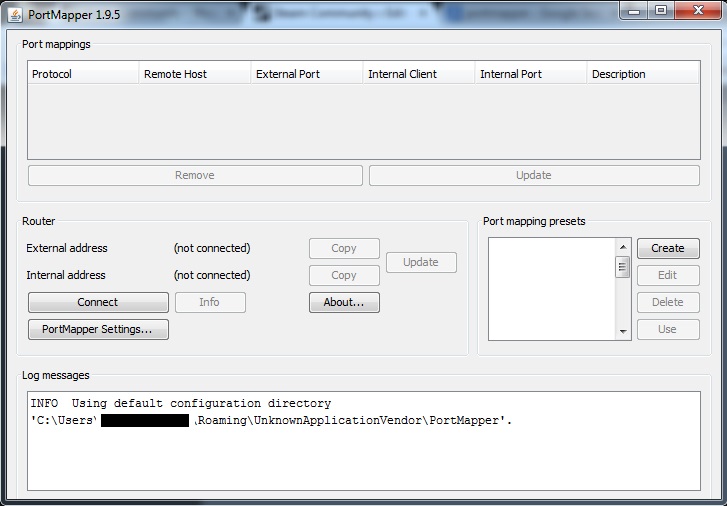
Task: Click the Delete preset button
Action: [x=668, y=302]
